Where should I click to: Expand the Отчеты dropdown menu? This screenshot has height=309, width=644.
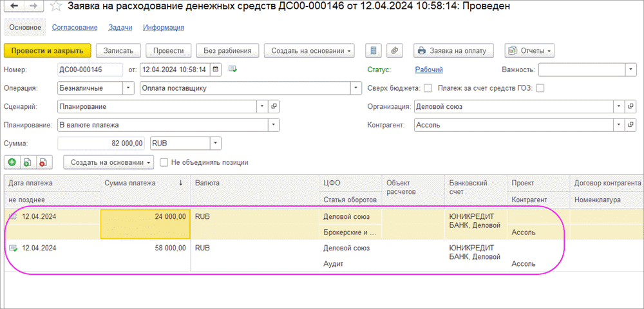[529, 50]
